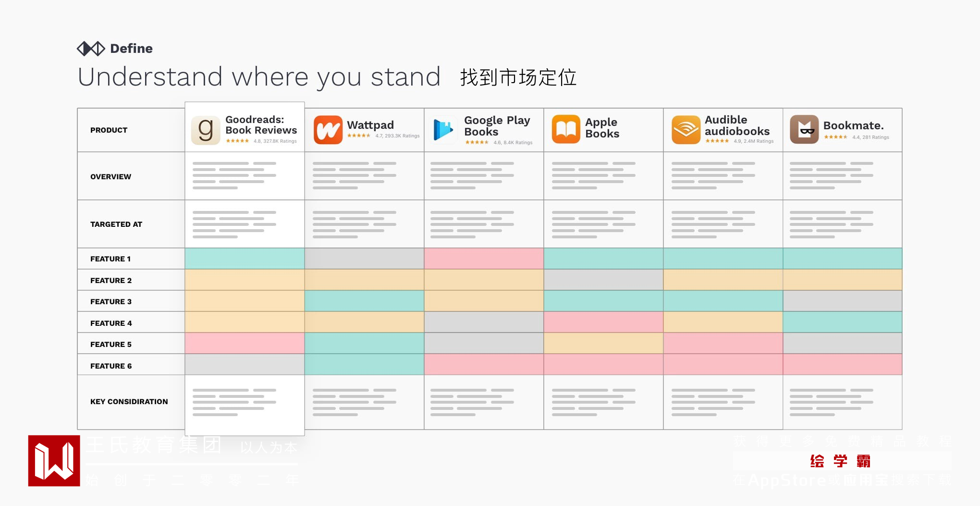Click the gray Feature 1 cell under Wattpad
This screenshot has width=980, height=506.
(364, 259)
